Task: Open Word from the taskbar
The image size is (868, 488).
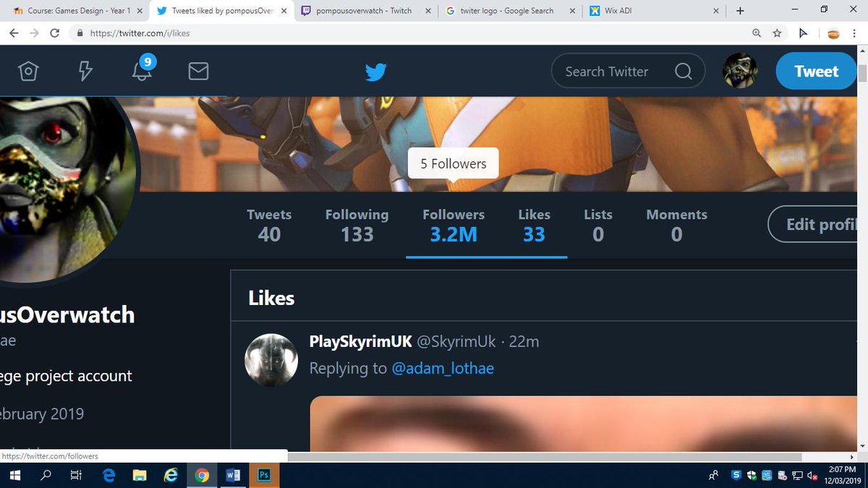Action: [x=233, y=475]
